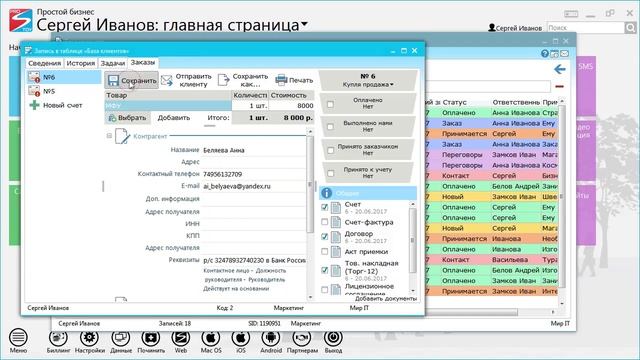Click the red minus icon by filter field

559,87
